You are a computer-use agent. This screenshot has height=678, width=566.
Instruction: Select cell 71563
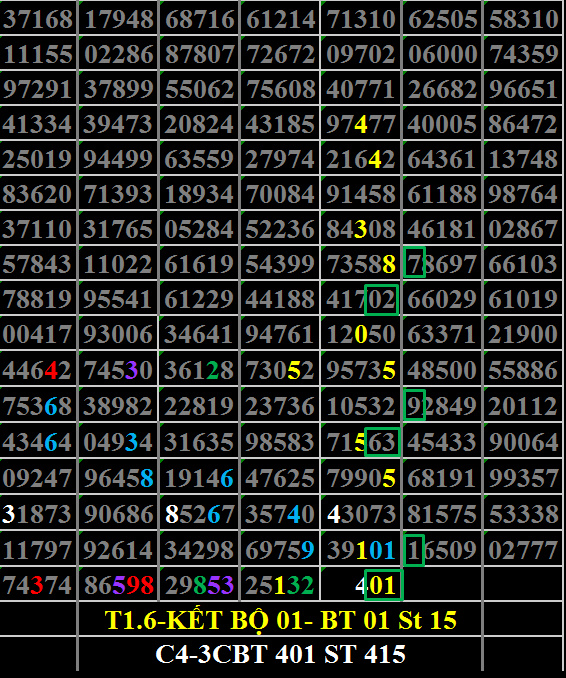click(361, 441)
